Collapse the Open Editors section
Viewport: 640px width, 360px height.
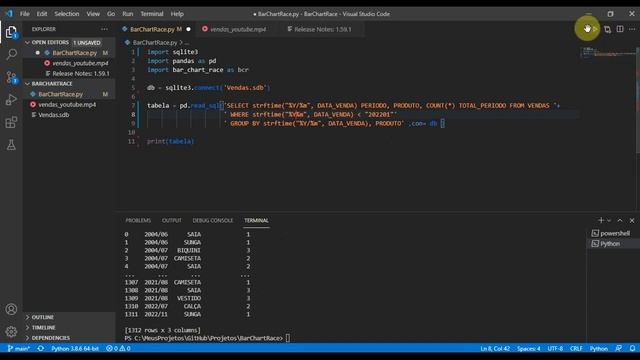coord(69,42)
